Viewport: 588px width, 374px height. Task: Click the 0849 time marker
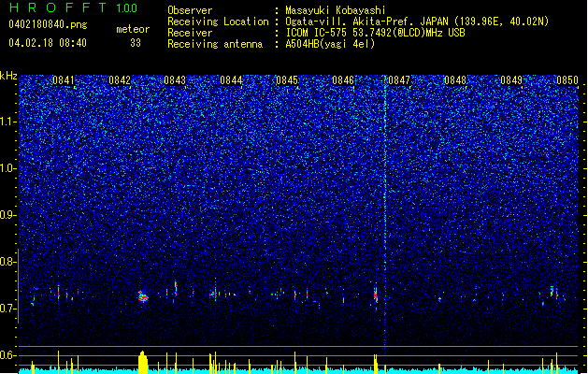point(511,80)
